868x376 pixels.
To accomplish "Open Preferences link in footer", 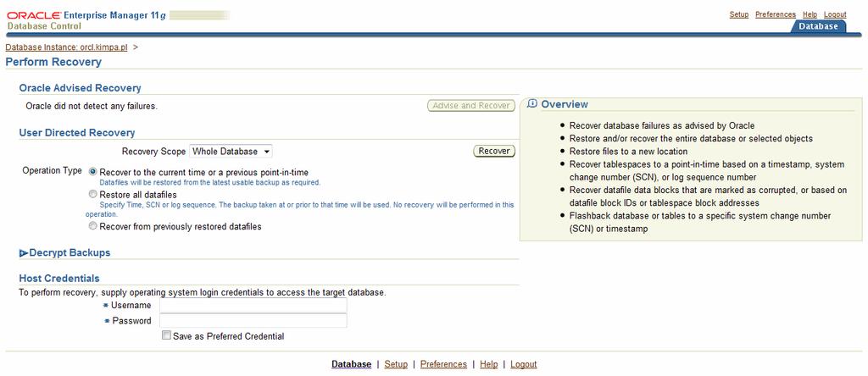I will pyautogui.click(x=443, y=364).
